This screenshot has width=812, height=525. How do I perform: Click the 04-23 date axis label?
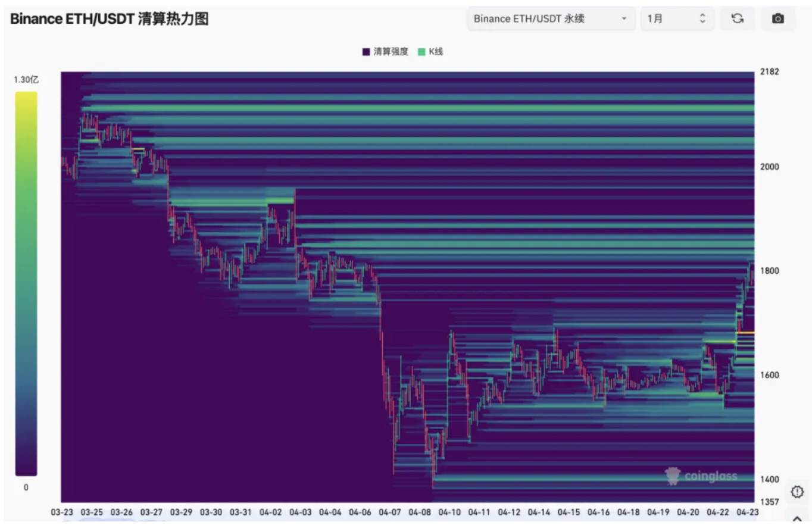(747, 512)
